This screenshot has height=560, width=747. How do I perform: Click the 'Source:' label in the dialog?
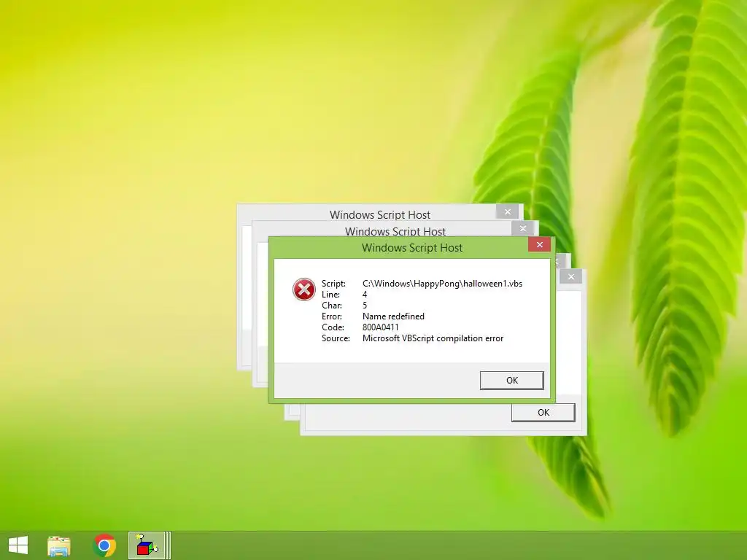336,338
